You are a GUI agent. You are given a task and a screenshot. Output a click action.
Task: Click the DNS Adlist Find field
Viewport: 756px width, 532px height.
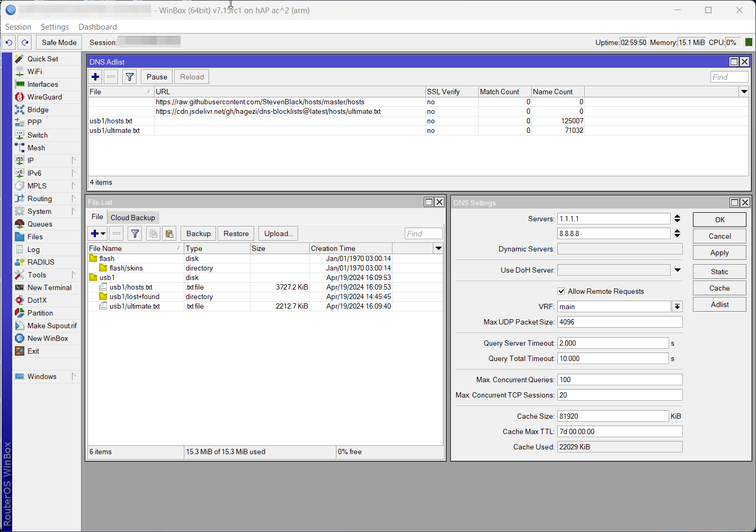click(729, 77)
